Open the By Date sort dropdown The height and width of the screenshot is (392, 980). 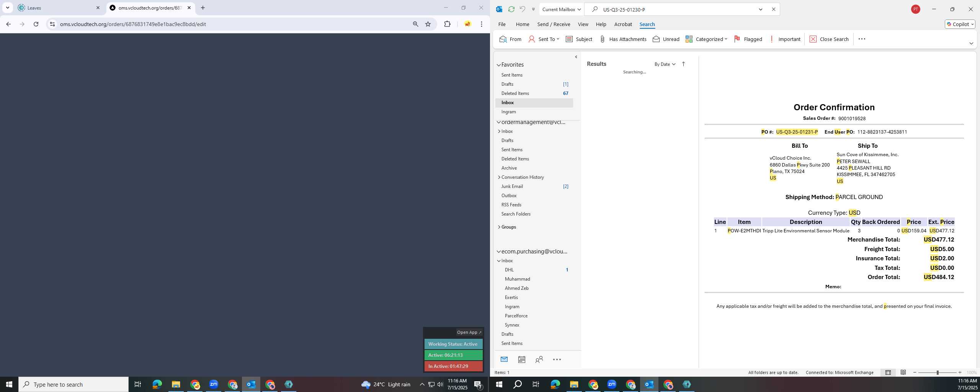point(665,64)
